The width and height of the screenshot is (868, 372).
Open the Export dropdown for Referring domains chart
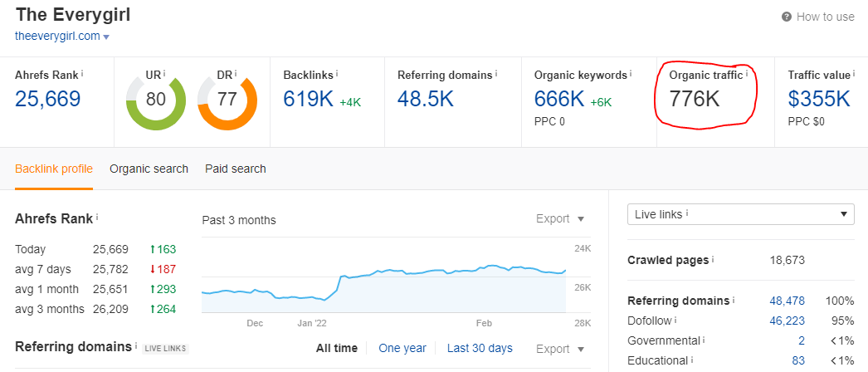[559, 349]
